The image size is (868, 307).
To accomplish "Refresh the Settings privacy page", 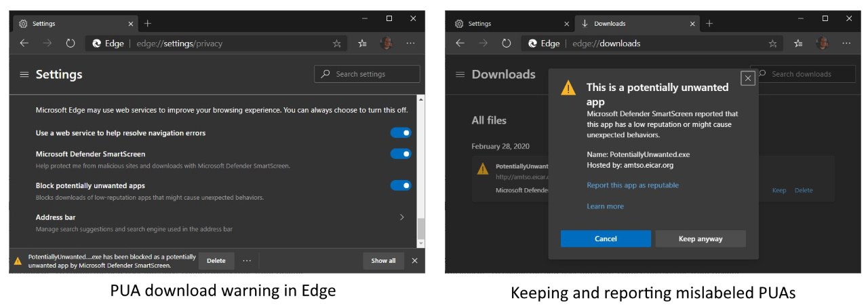I will 70,43.
